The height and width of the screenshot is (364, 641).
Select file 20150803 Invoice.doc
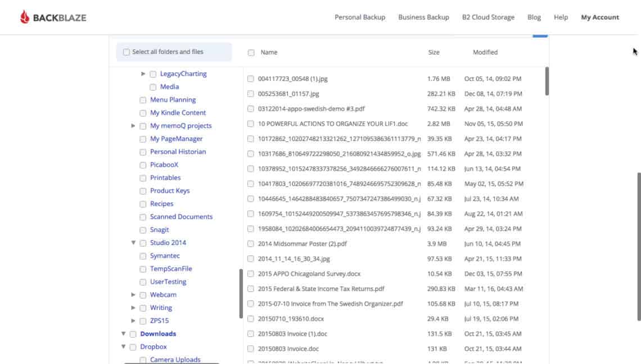pyautogui.click(x=288, y=349)
